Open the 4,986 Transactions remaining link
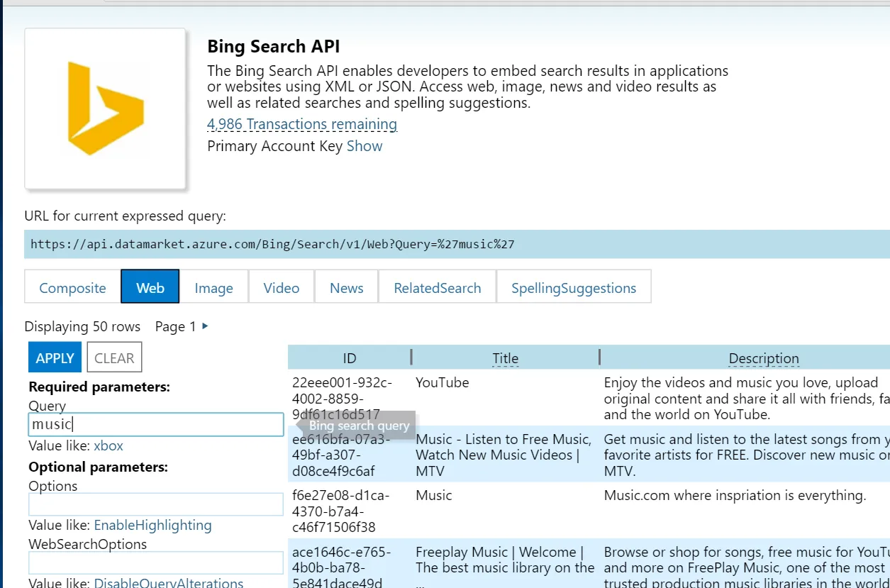This screenshot has width=890, height=588. (301, 124)
